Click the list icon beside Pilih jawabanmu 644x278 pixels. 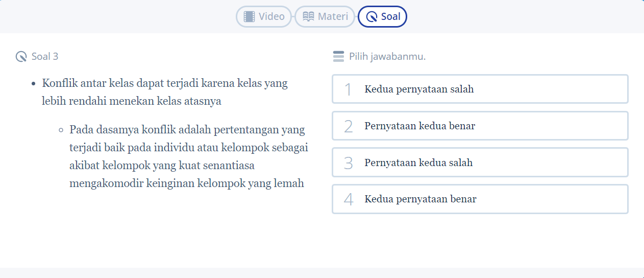point(338,56)
